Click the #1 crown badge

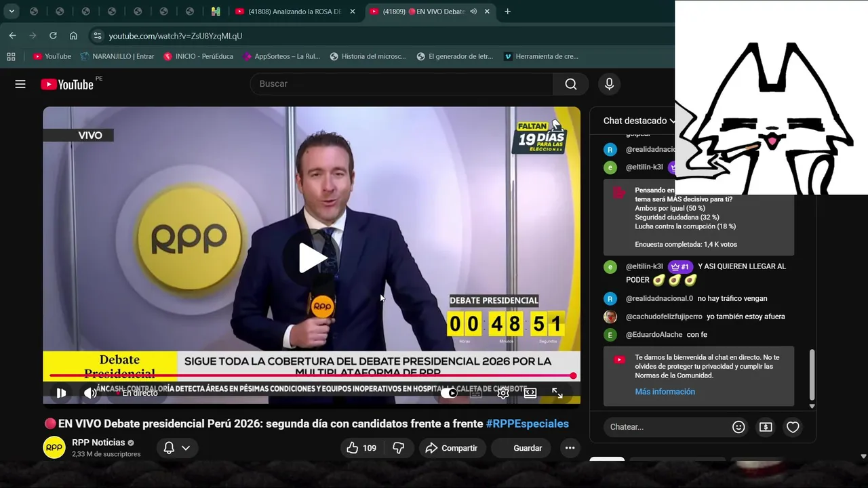tap(680, 266)
